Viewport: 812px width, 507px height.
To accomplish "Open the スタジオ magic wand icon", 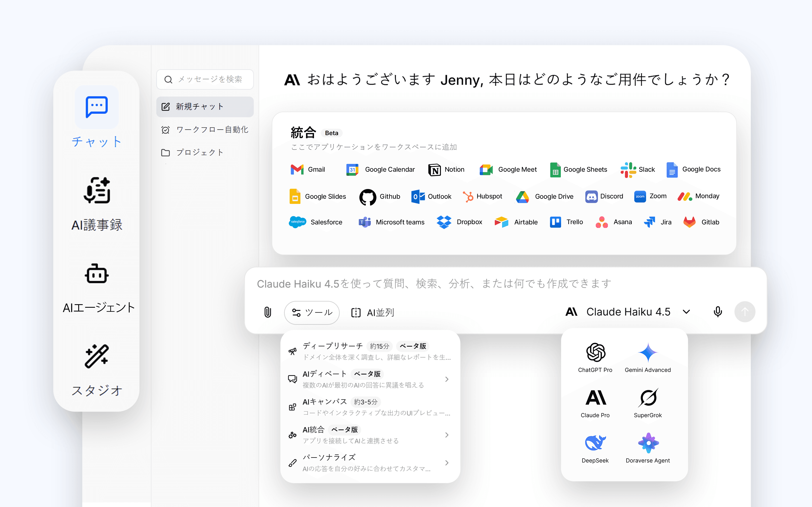I will (x=97, y=356).
